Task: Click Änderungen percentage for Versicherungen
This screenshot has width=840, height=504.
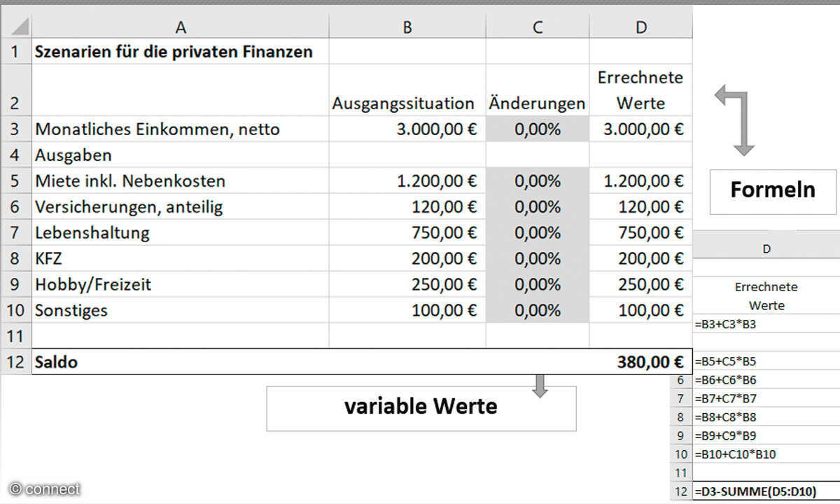Action: pos(538,206)
